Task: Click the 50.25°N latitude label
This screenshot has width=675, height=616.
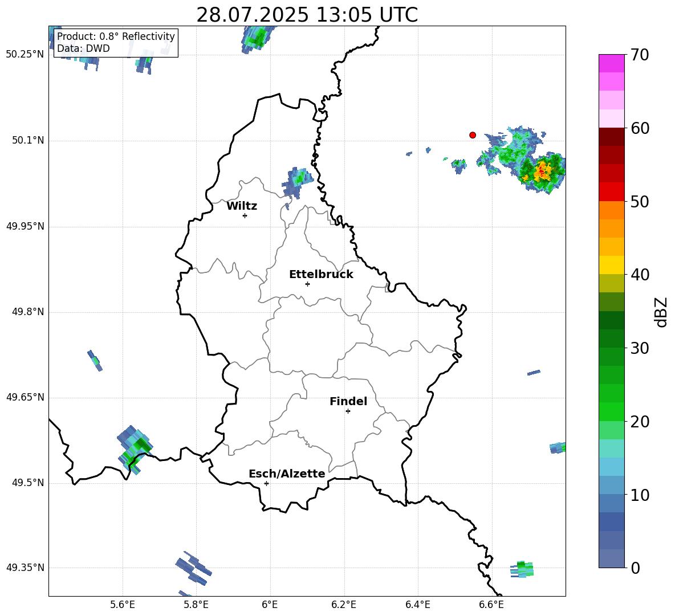Action: 25,55
